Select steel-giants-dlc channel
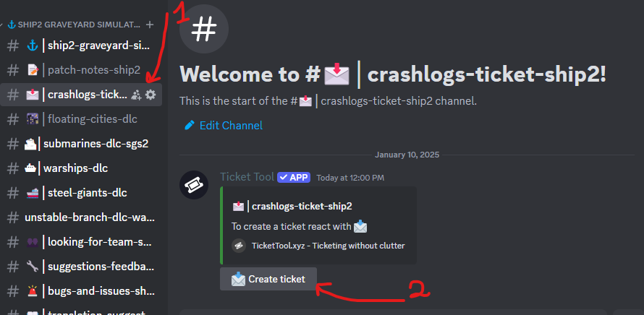 pos(81,193)
